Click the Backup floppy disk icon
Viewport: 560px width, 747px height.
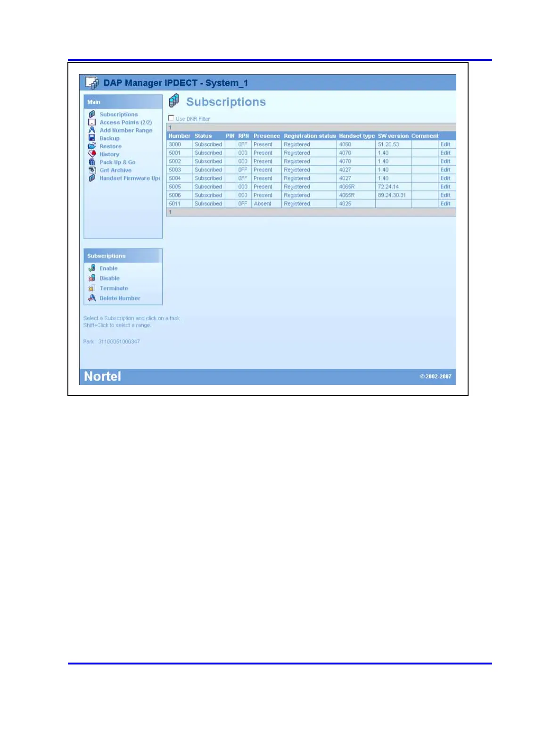pos(92,138)
